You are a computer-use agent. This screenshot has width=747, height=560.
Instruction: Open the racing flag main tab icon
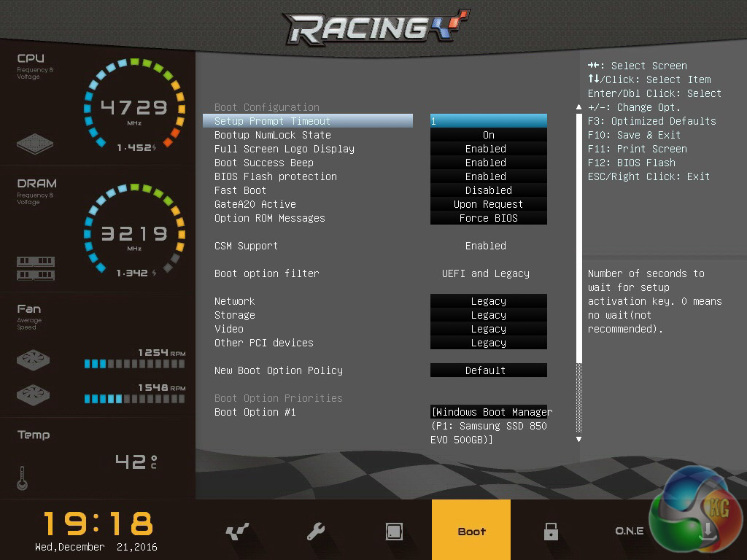click(237, 531)
